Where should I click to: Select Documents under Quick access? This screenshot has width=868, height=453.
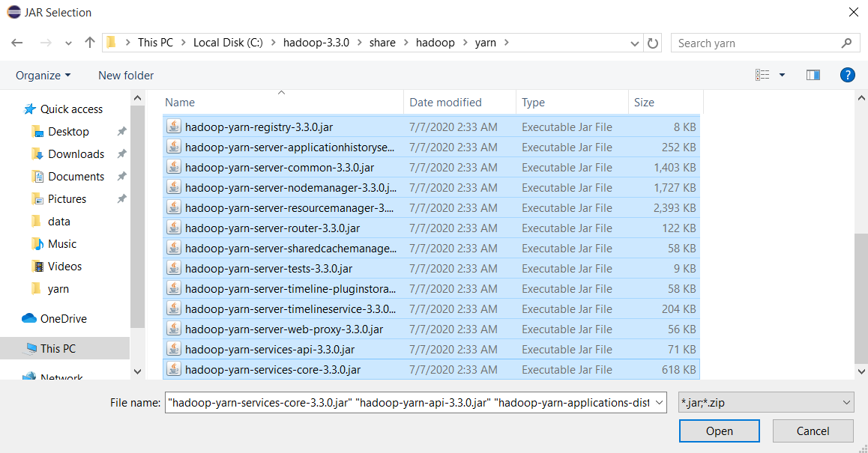pyautogui.click(x=76, y=176)
